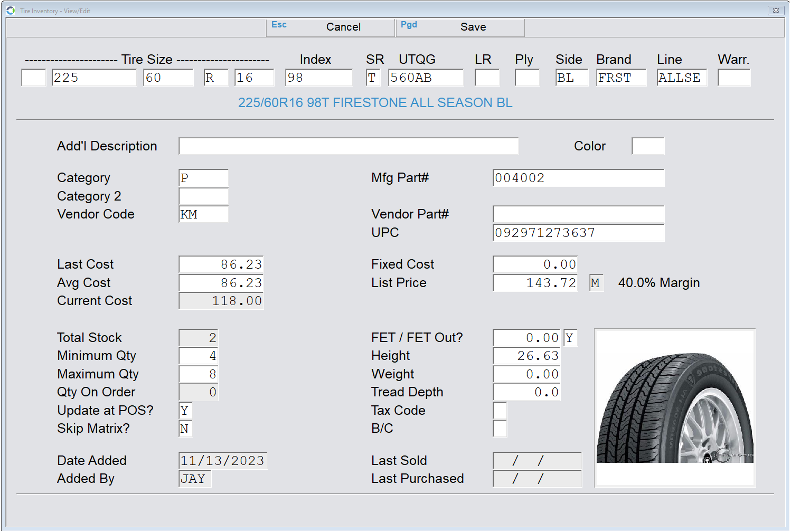Click the rim size field showing 16
The height and width of the screenshot is (532, 791).
pyautogui.click(x=255, y=78)
